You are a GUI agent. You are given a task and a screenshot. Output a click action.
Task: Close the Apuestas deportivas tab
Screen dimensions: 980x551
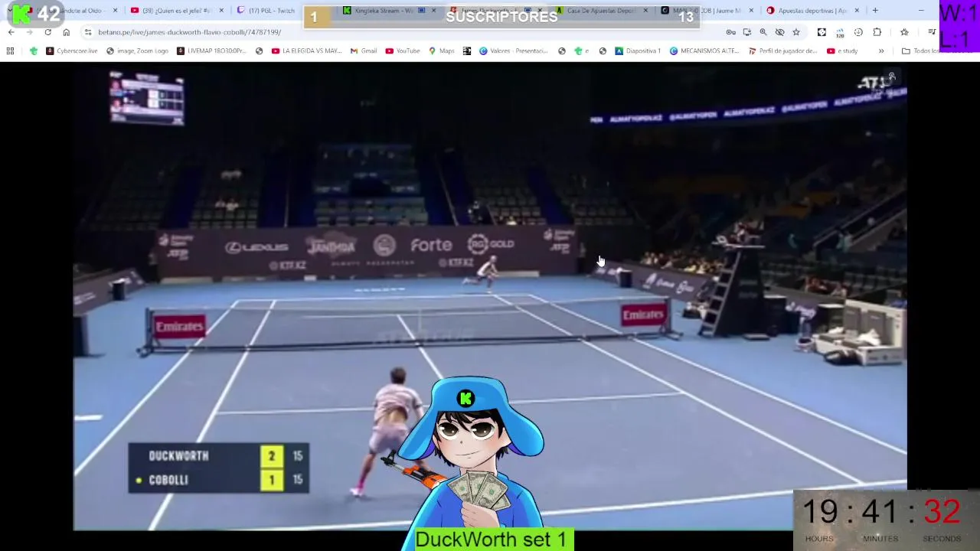[x=857, y=11]
